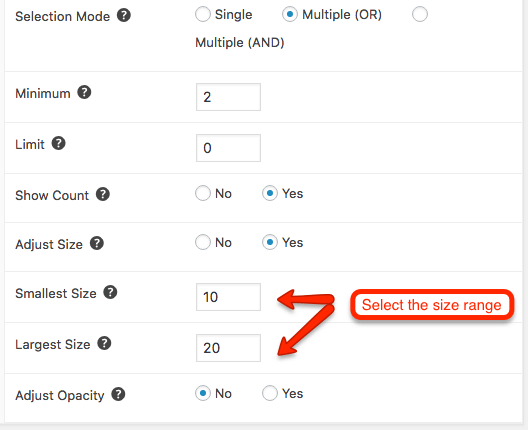Choose the Multiple (OR) radio option

pyautogui.click(x=290, y=14)
